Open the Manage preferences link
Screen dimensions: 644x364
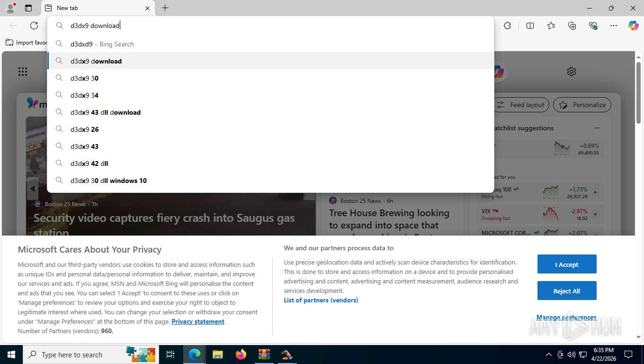[566, 317]
